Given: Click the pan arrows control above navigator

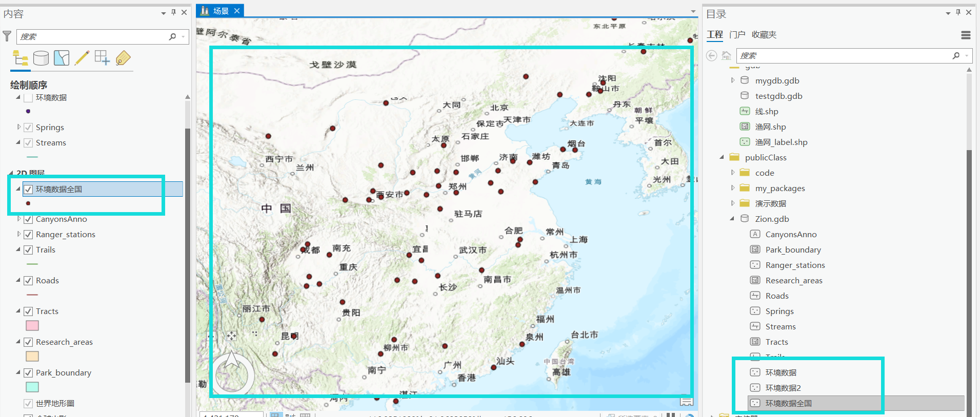Looking at the screenshot, I should [232, 336].
